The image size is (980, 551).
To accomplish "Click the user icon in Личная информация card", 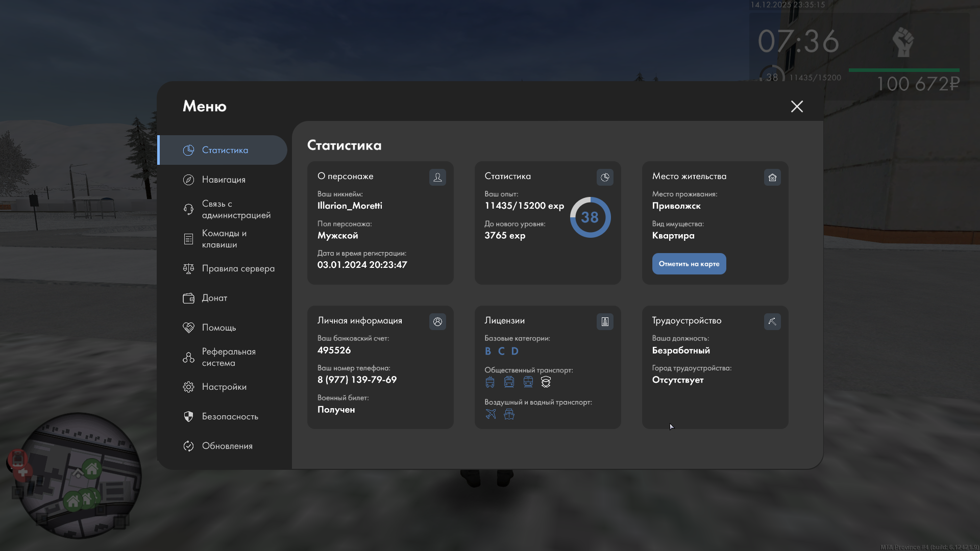I will pos(437,321).
